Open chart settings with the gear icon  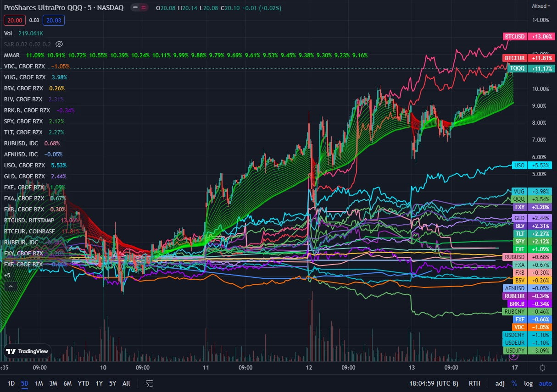click(x=542, y=368)
